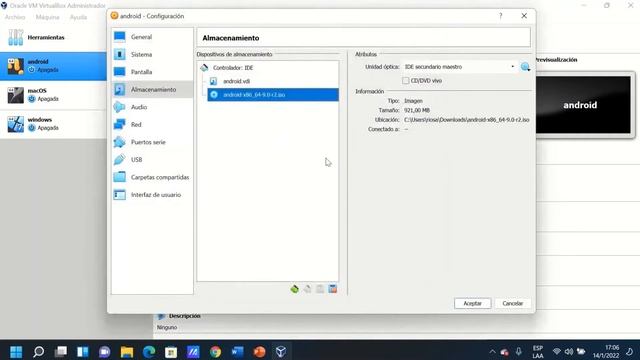Open the Windows Start menu

[x=16, y=351]
